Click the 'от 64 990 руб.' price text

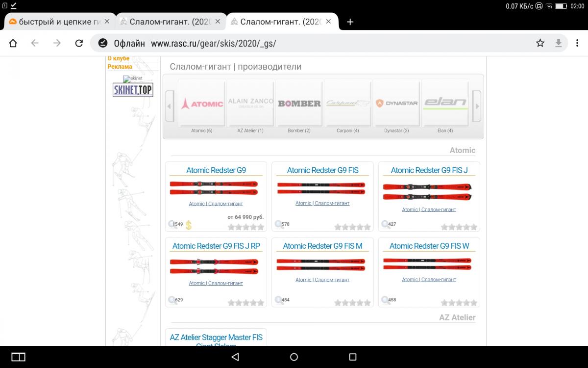coord(245,217)
